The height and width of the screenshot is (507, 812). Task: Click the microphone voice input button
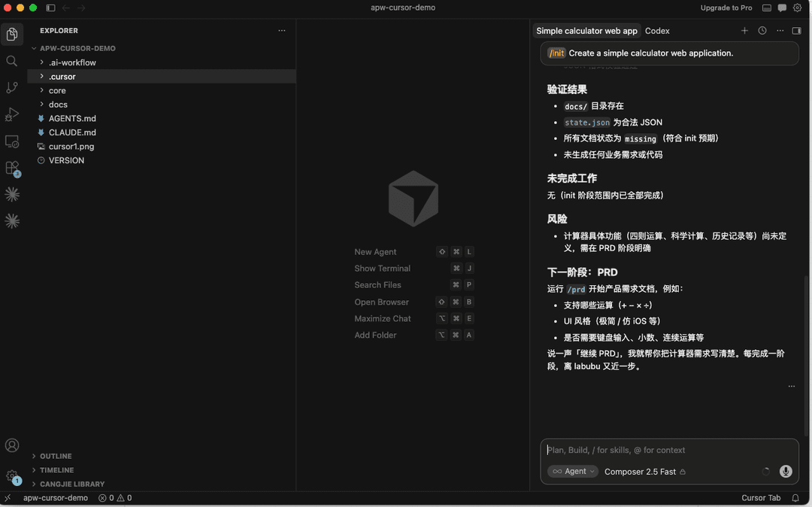[x=786, y=471]
